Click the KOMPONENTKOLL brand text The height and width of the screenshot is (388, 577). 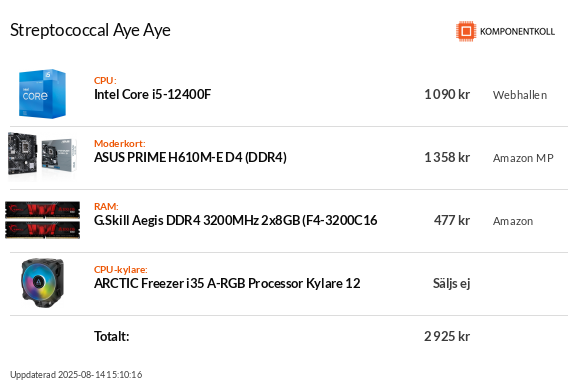tap(517, 32)
